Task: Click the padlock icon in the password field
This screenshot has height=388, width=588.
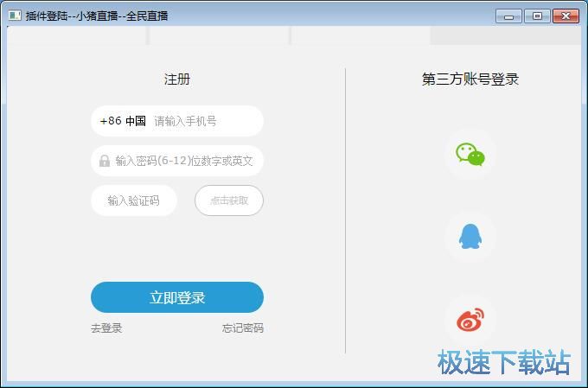Action: [105, 161]
